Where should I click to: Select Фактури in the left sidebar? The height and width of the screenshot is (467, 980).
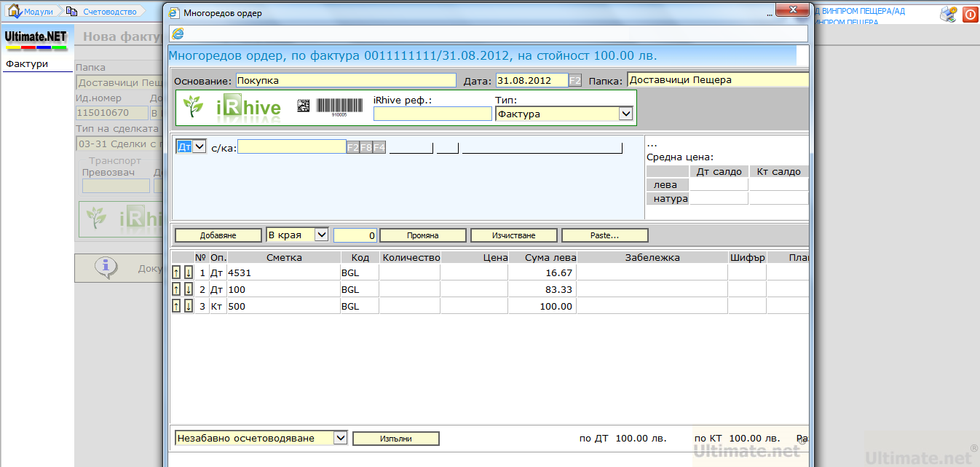click(27, 64)
